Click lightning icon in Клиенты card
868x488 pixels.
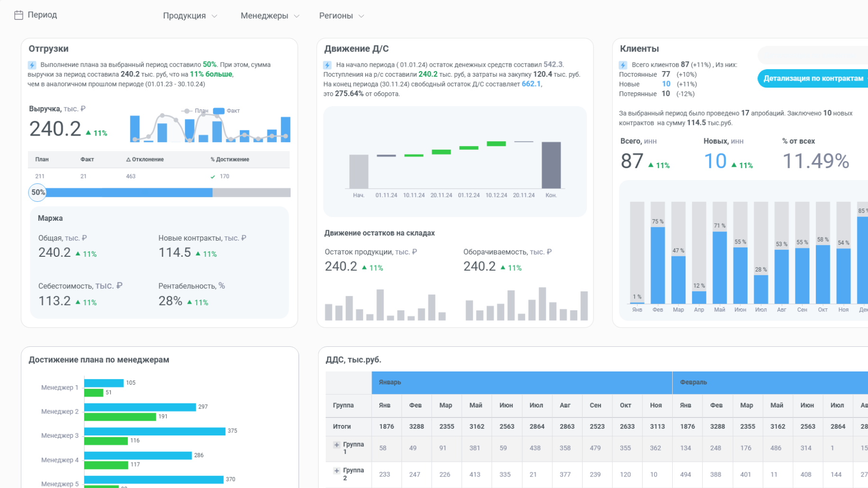point(623,65)
